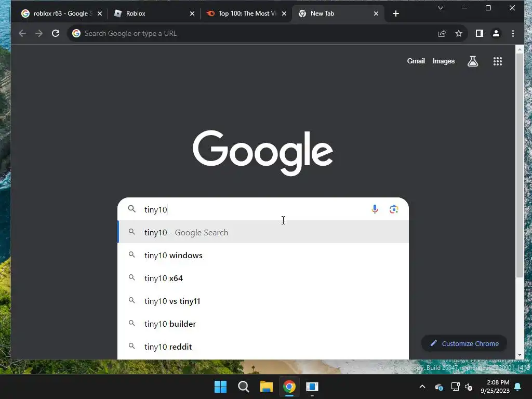The width and height of the screenshot is (532, 399).
Task: Switch to 'Top 100: The Most Vi' tab
Action: coord(247,14)
